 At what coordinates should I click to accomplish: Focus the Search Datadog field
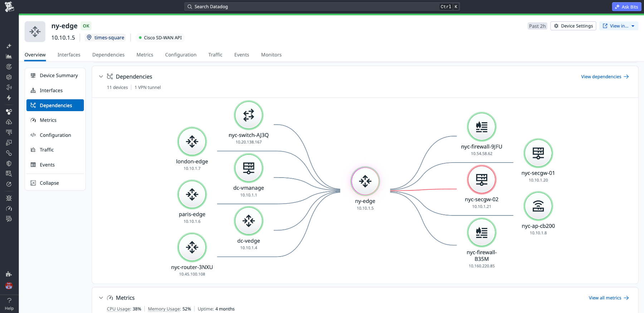[x=322, y=7]
